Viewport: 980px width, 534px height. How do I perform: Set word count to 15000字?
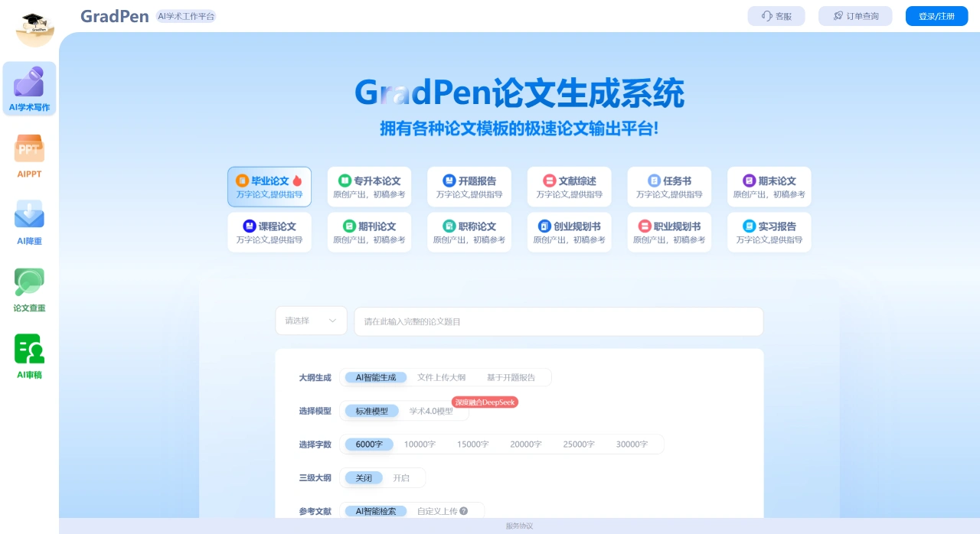point(472,444)
